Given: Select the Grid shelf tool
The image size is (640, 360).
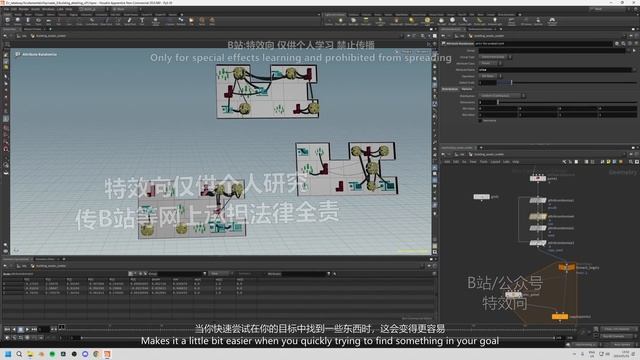Looking at the screenshot, I should (x=49, y=21).
